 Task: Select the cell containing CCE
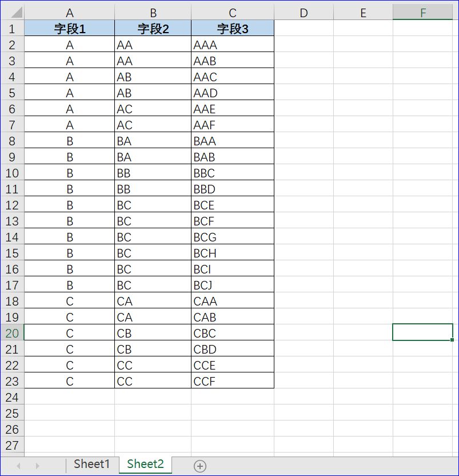[x=233, y=365]
